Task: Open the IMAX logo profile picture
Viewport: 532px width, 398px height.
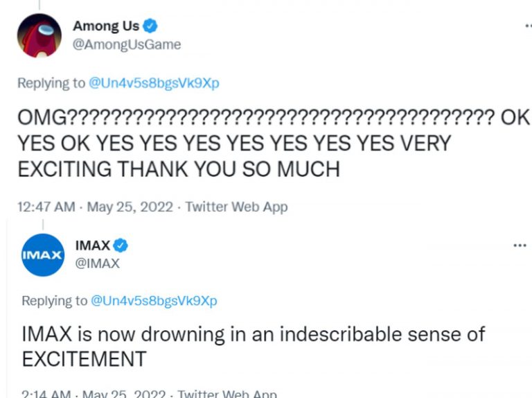Action: [x=43, y=255]
